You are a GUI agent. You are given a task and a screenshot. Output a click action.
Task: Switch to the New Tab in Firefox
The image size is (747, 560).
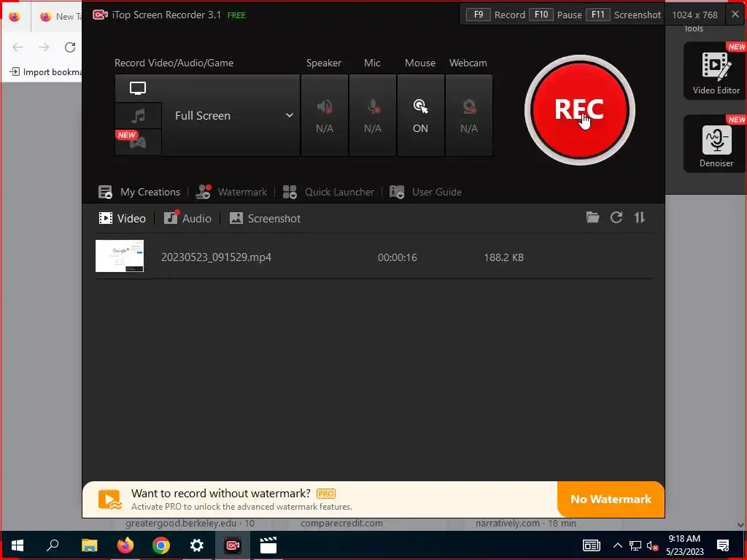pyautogui.click(x=60, y=17)
